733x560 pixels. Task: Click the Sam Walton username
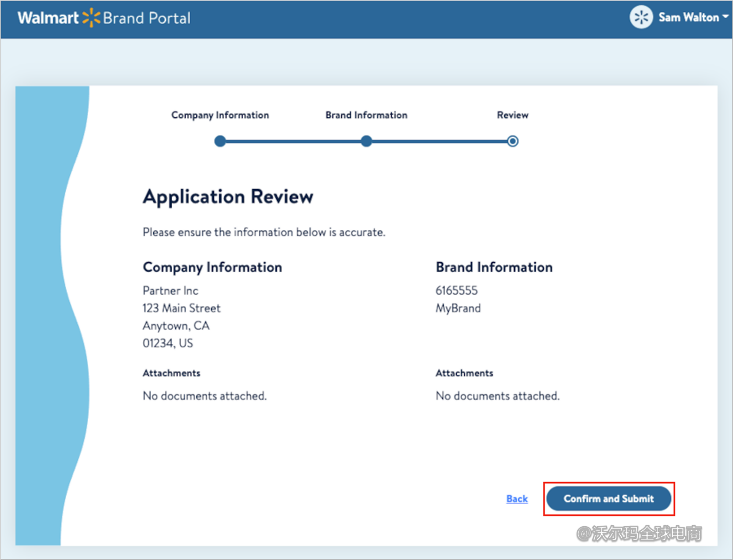tap(688, 17)
